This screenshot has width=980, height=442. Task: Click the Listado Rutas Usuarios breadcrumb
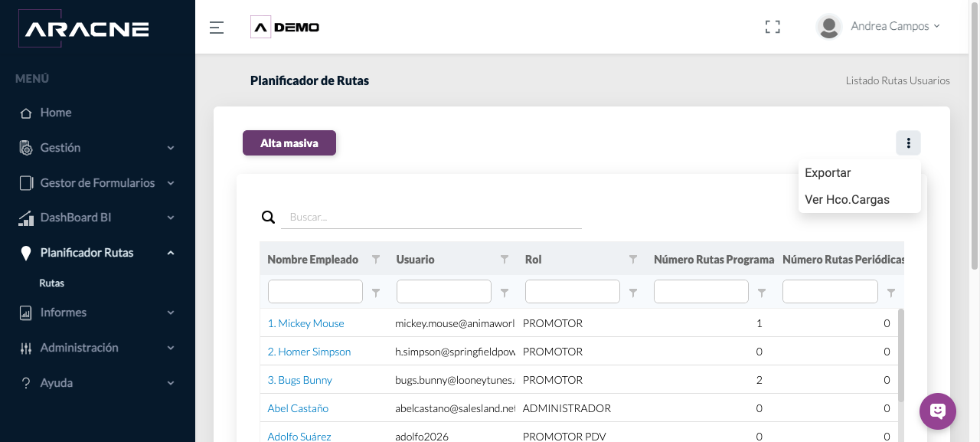tap(898, 80)
